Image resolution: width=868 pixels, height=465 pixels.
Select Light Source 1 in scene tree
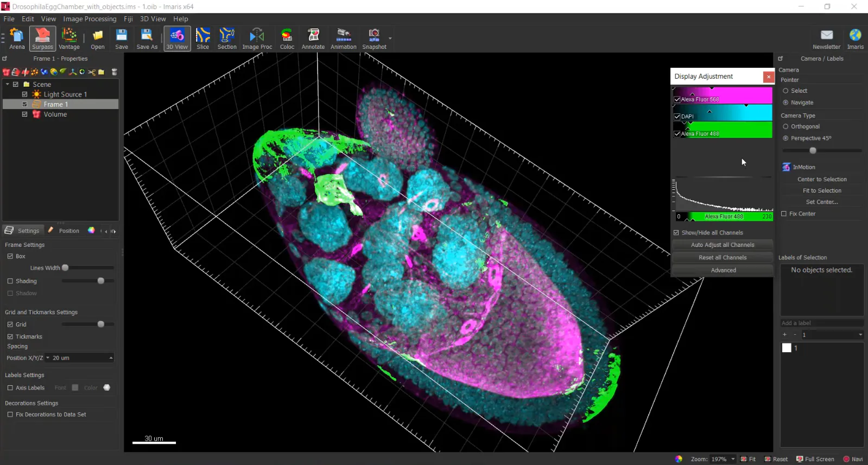pyautogui.click(x=65, y=94)
